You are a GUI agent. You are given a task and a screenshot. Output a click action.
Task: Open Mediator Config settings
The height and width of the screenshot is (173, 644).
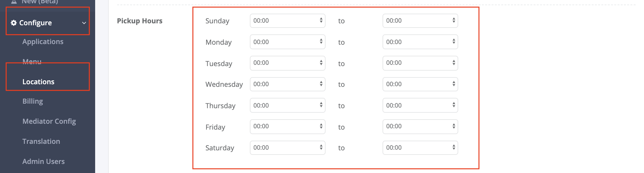point(49,121)
